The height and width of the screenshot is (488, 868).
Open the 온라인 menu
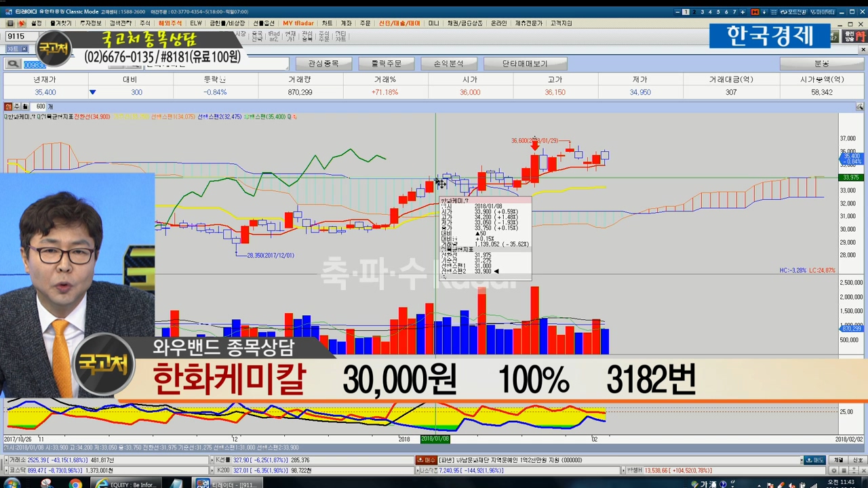(x=498, y=23)
